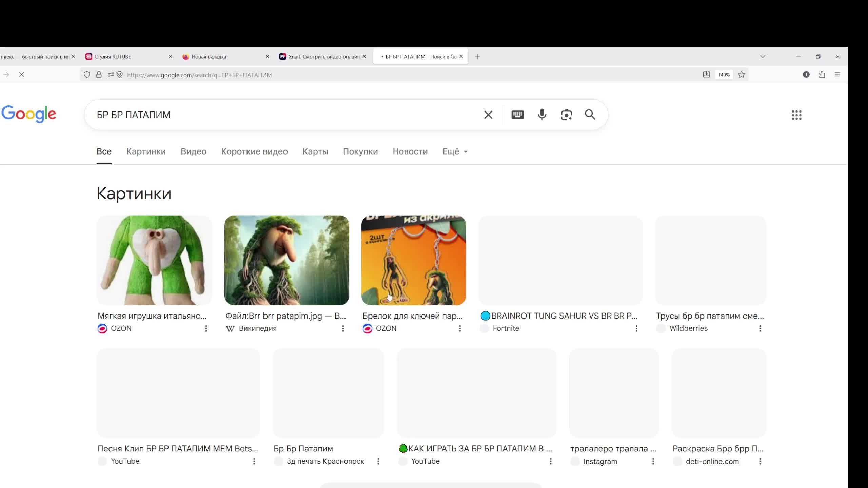The image size is (868, 488).
Task: Open Firefox downloads panel icon
Action: point(707,75)
